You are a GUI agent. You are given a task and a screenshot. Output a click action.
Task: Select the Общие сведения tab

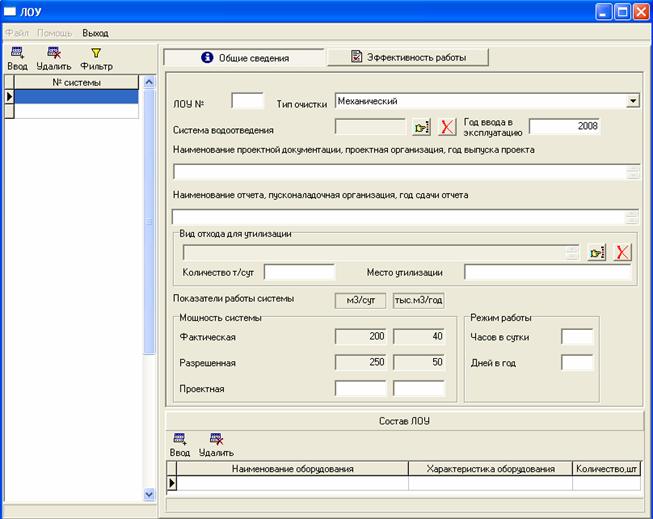coord(245,58)
